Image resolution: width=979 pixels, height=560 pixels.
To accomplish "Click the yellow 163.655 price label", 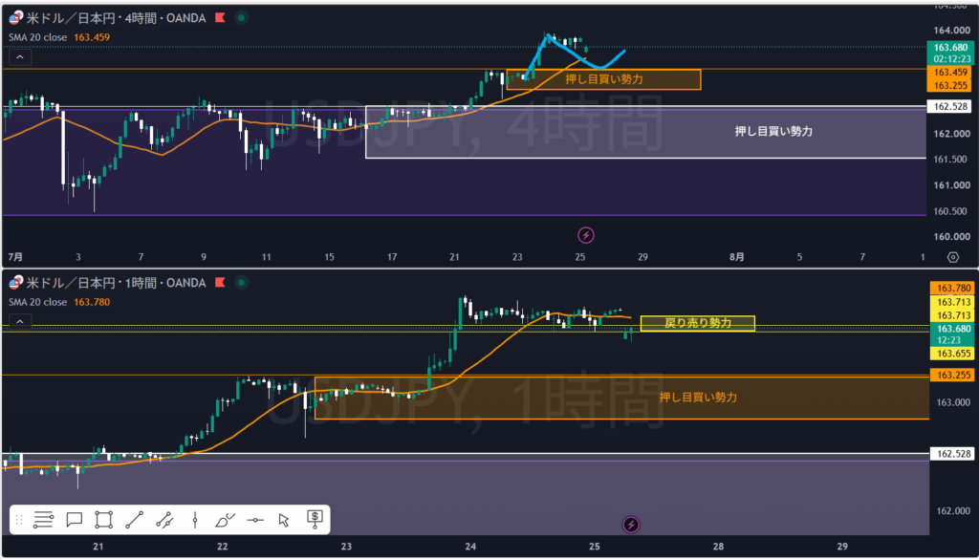I will pos(953,354).
